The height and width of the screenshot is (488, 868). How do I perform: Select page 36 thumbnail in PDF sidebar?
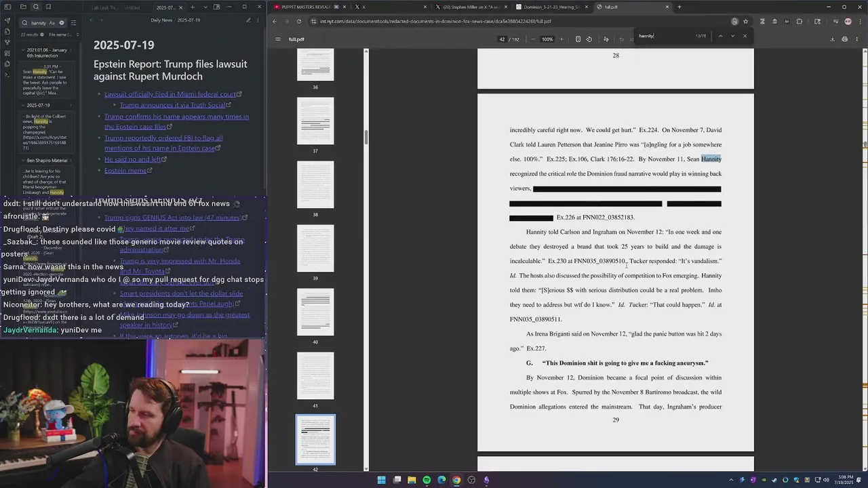pyautogui.click(x=315, y=64)
